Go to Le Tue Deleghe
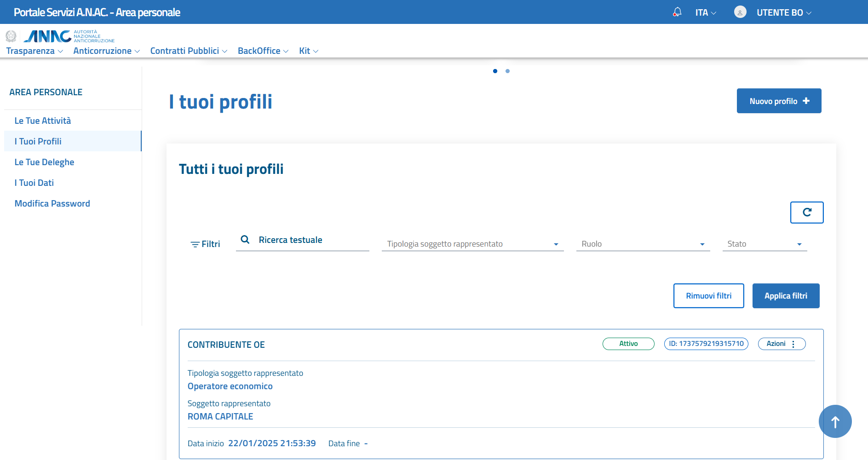Screen dimensions: 868x460 point(44,162)
